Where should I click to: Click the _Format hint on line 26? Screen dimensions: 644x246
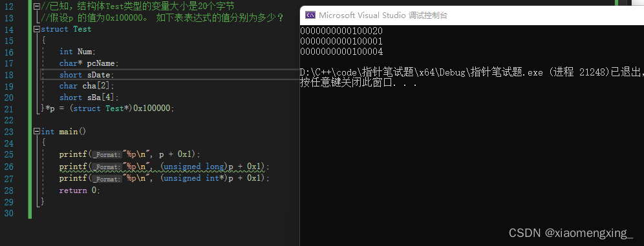[107, 167]
